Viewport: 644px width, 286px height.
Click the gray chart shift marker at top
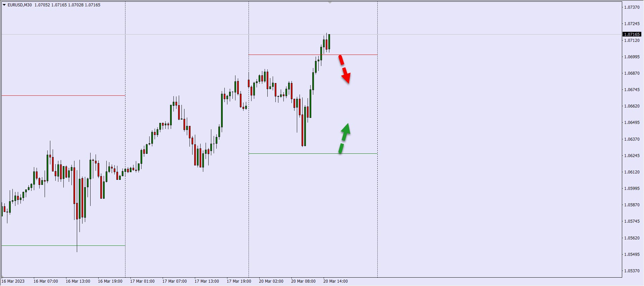click(330, 2)
